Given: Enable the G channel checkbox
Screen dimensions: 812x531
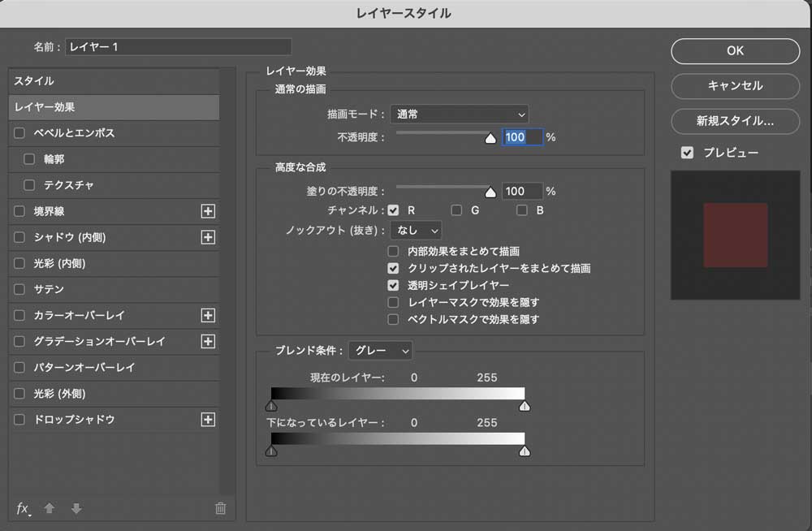Looking at the screenshot, I should pyautogui.click(x=456, y=209).
